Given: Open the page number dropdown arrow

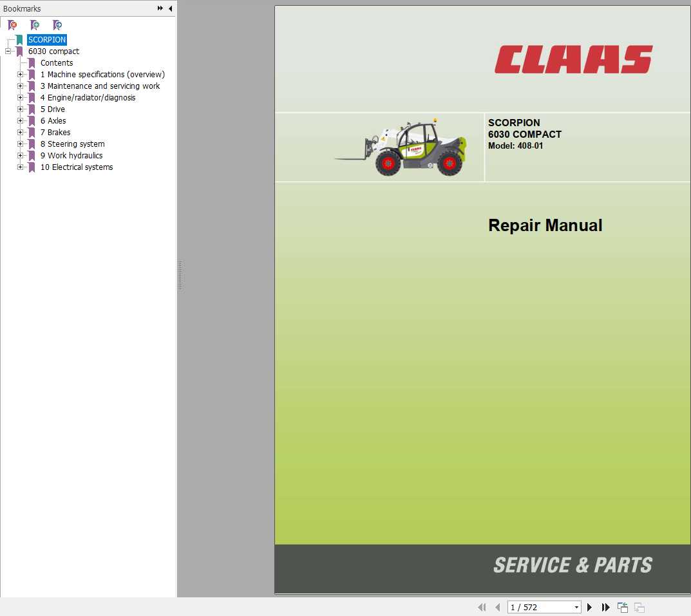Looking at the screenshot, I should point(576,607).
